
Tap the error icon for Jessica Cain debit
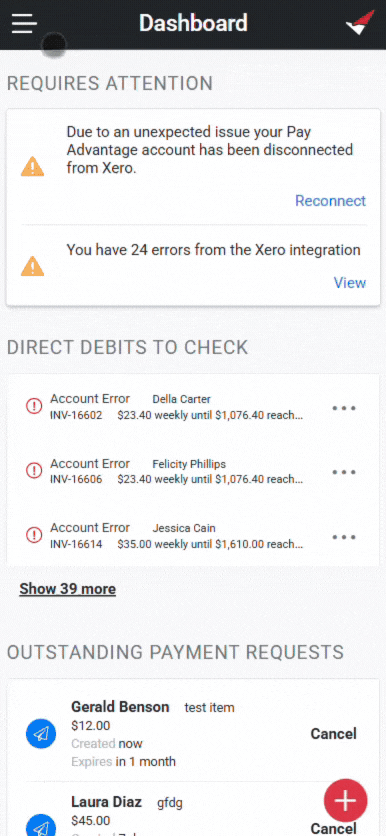point(34,535)
